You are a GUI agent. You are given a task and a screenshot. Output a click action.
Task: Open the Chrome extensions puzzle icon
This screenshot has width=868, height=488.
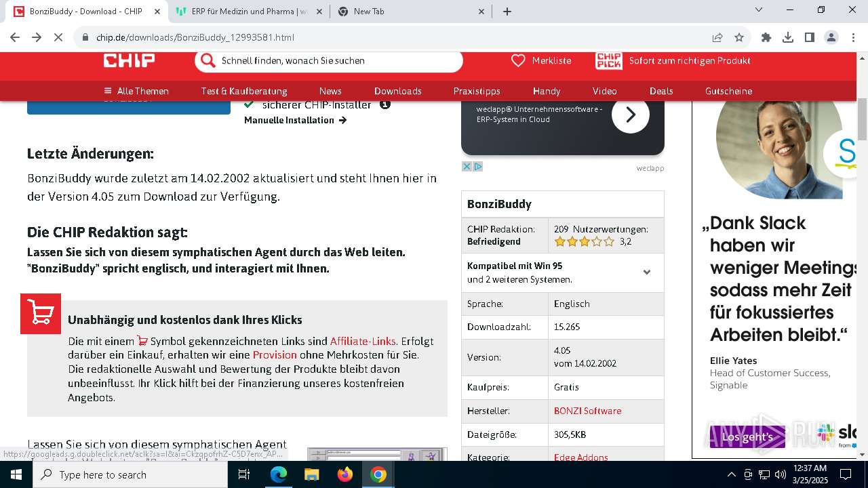(766, 37)
